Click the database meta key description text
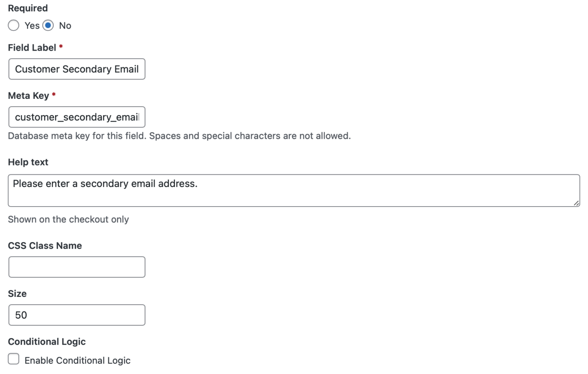The height and width of the screenshot is (374, 588). 179,136
